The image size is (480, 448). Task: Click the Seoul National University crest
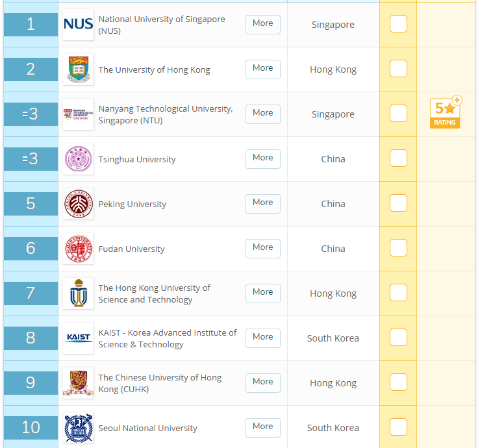(x=78, y=428)
